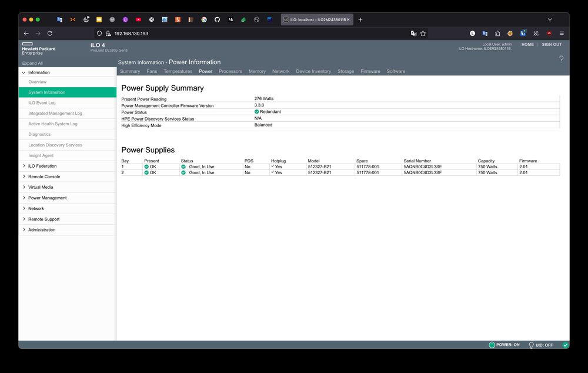Expand the Remote Support section
The height and width of the screenshot is (373, 588).
click(x=24, y=219)
